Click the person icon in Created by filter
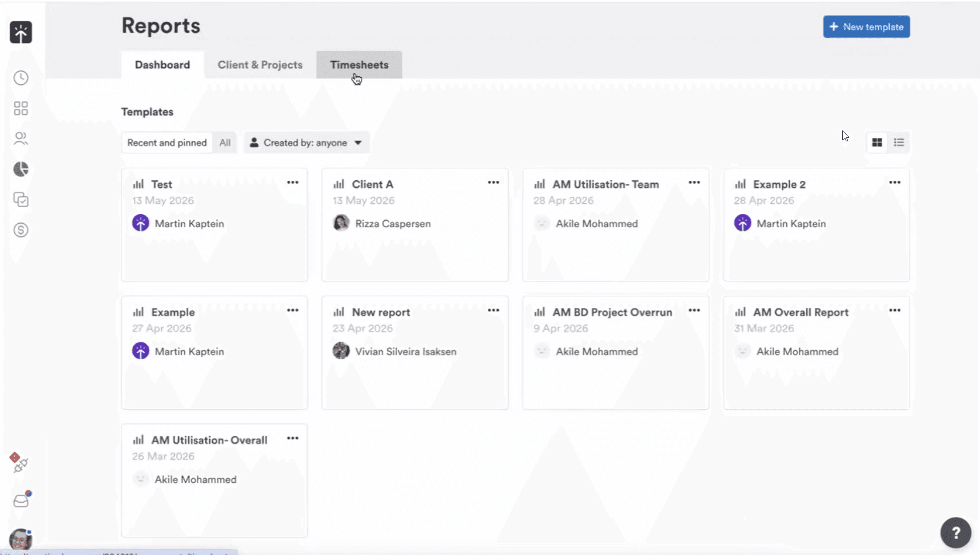Viewport: 980px width, 555px height. (x=254, y=142)
